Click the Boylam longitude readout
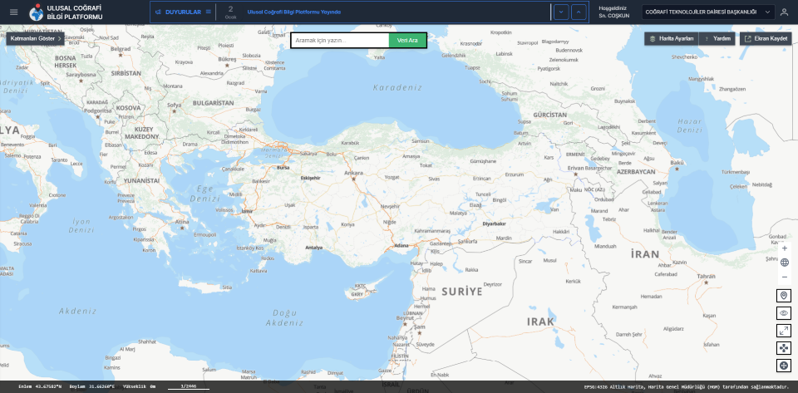Viewport: 798px width, 393px height. (92, 386)
